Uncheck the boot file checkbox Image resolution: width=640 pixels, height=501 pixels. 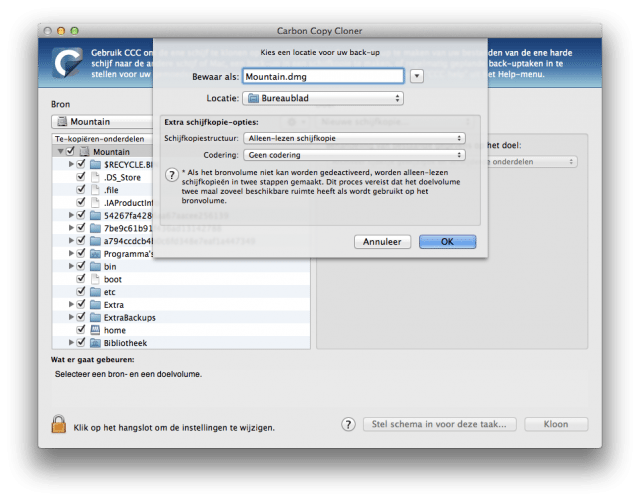81,279
